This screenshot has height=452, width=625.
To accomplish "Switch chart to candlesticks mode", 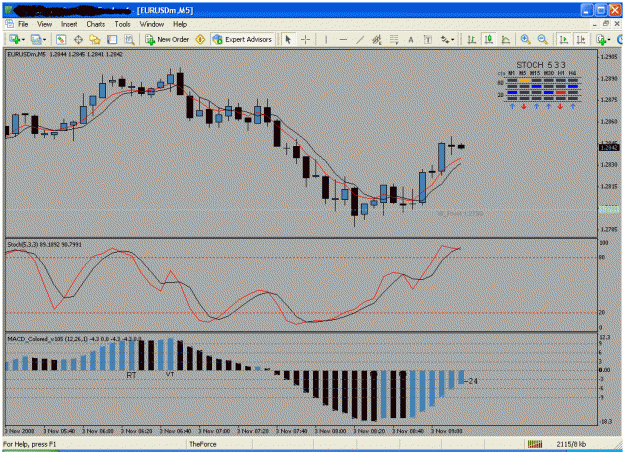I will click(x=488, y=39).
